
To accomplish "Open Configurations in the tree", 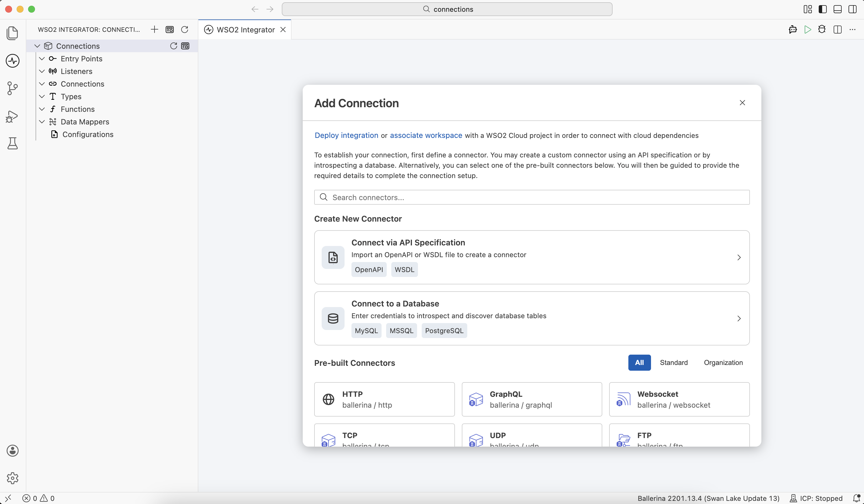I will click(x=88, y=134).
